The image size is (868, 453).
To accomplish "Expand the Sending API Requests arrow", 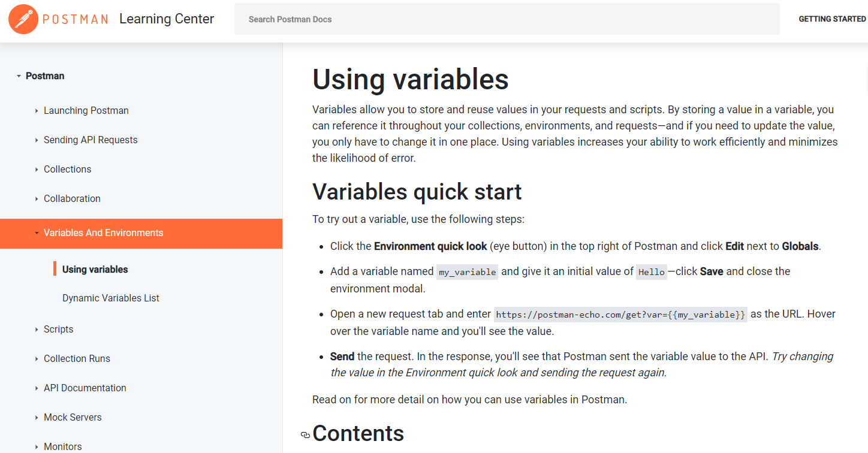I will tap(37, 140).
